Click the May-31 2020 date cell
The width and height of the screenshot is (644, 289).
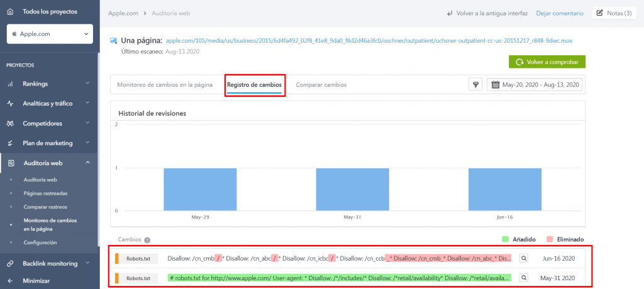pos(558,278)
